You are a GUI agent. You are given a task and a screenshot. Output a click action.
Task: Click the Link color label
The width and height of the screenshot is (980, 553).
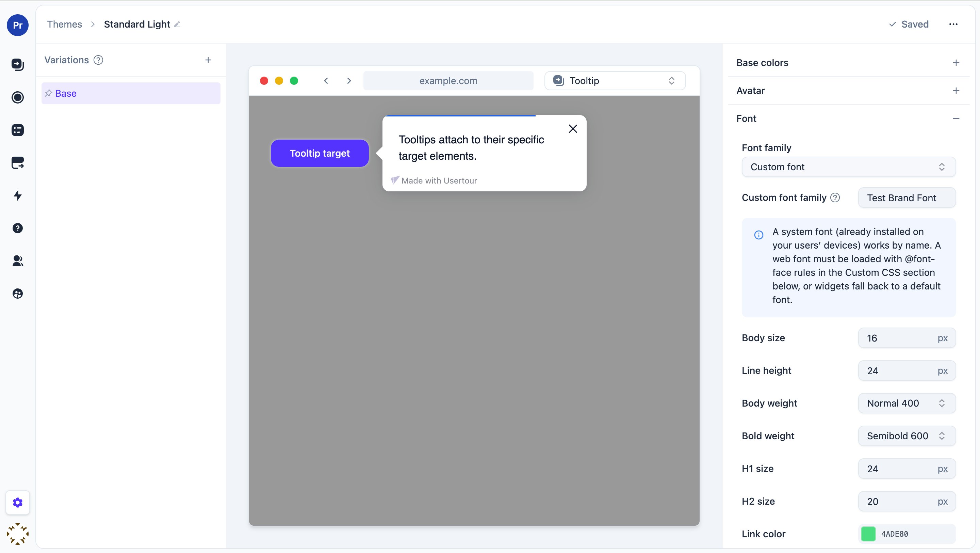764,534
